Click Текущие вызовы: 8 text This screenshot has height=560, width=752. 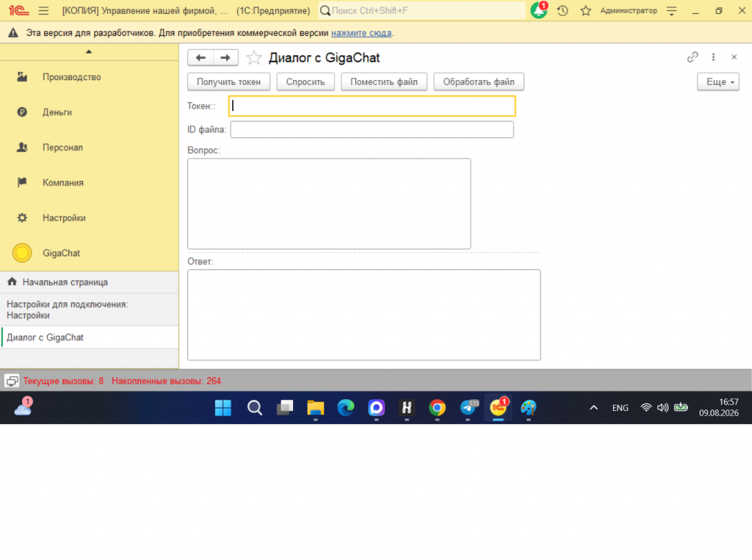point(63,381)
